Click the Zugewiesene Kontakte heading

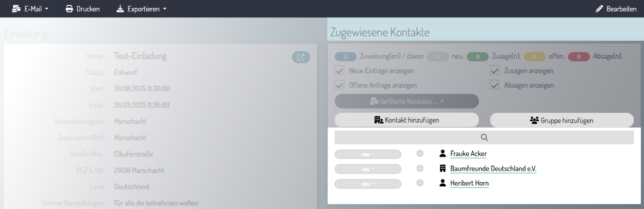[380, 32]
